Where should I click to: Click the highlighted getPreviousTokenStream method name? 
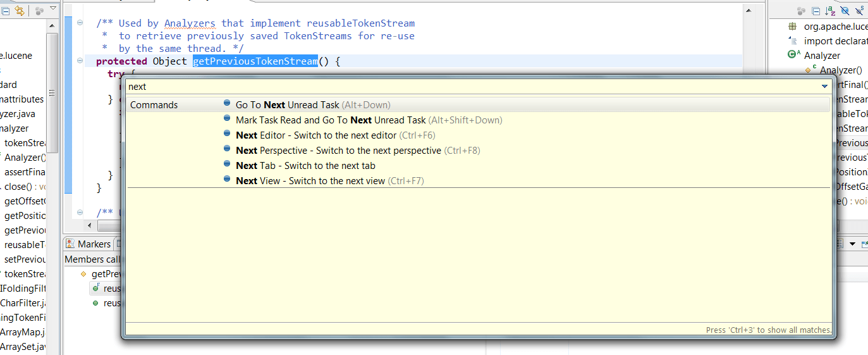[x=255, y=61]
